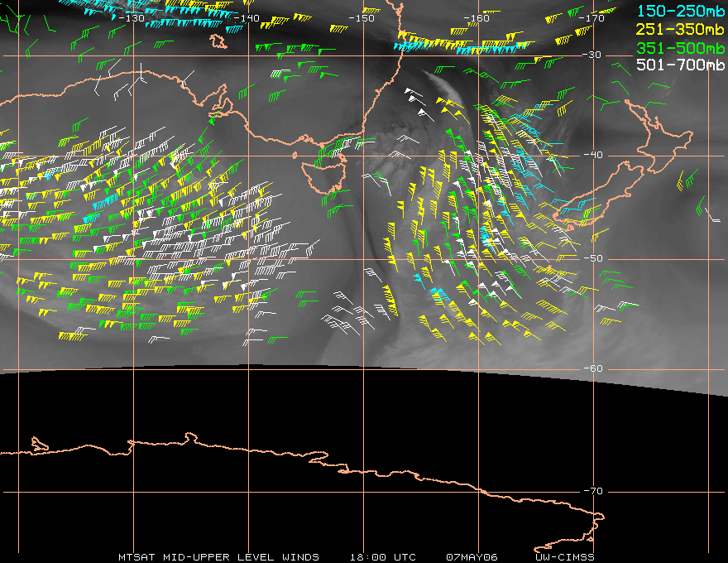
Task: Click the MTSAT MID-UPPER LEVEL WINDS title
Action: point(218,557)
